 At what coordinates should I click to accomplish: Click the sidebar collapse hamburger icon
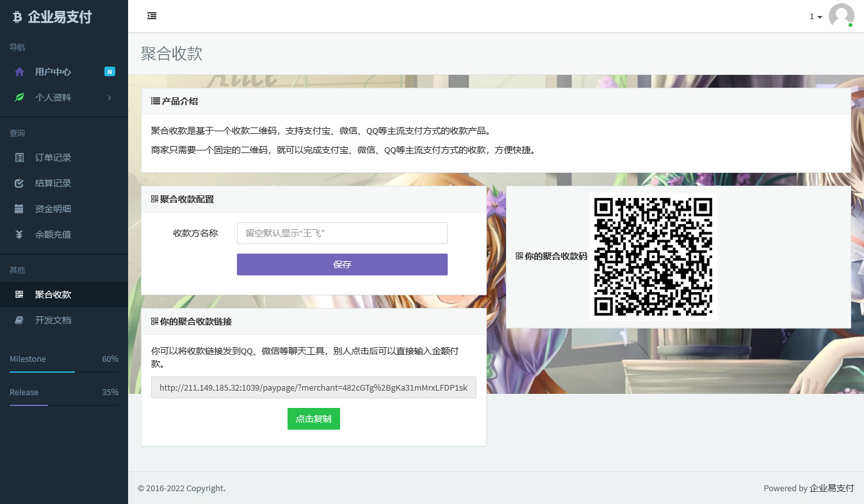coord(152,16)
